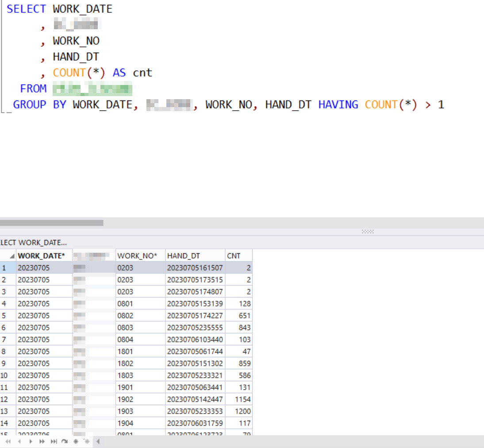The width and height of the screenshot is (484, 448).
Task: Select row 5 header in result grid
Action: (x=8, y=316)
